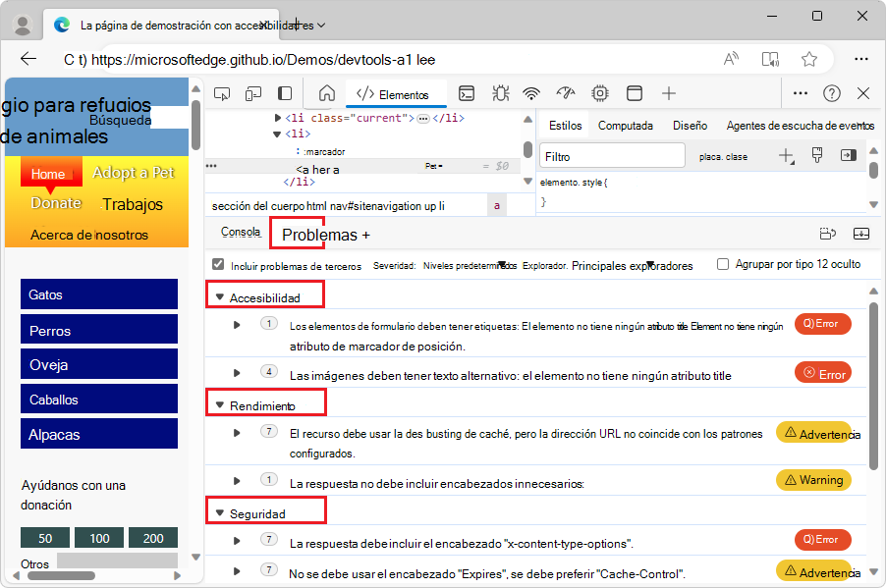
Task: Select the Computada tab
Action: tap(626, 126)
